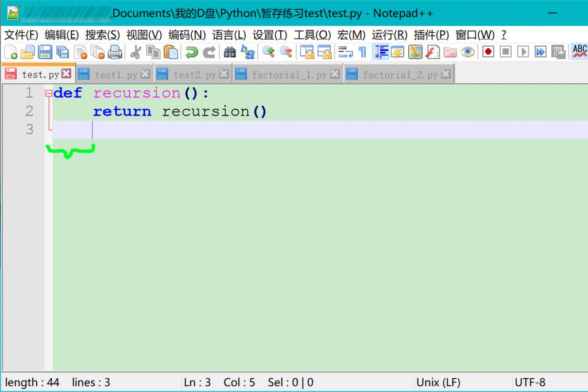588x392 pixels.
Task: Click the Open file folder icon
Action: [x=28, y=52]
